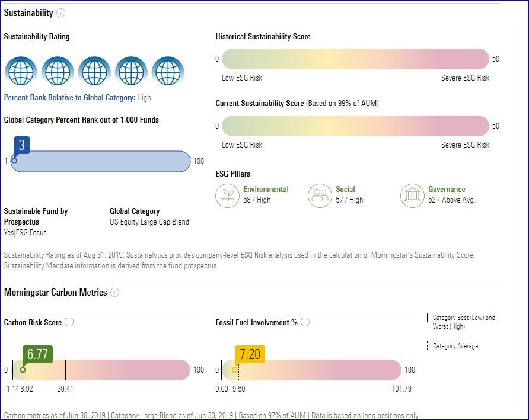
Task: Click the Carbon Risk Score gradient bar
Action: (101, 370)
